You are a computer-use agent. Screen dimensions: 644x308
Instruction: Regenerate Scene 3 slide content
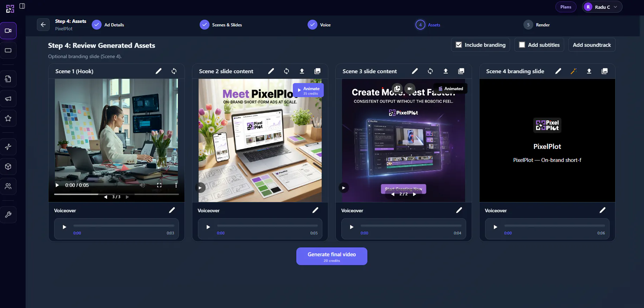point(430,71)
